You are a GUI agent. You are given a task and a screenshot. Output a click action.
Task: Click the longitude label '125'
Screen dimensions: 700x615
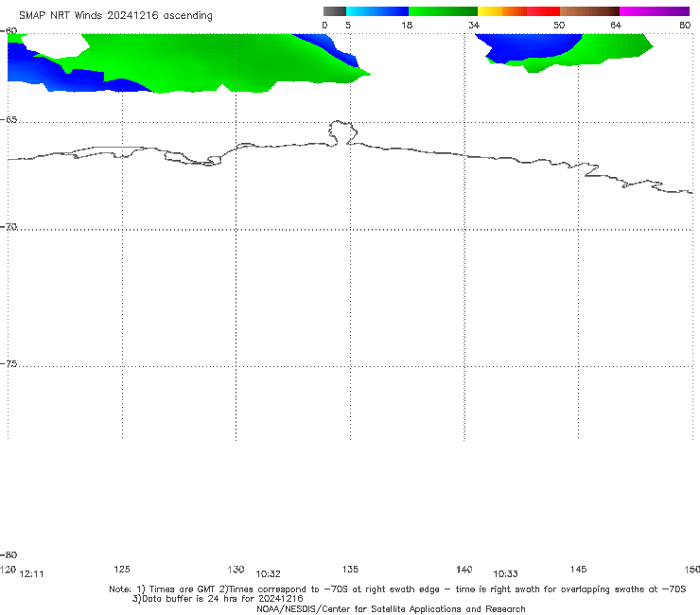(122, 569)
